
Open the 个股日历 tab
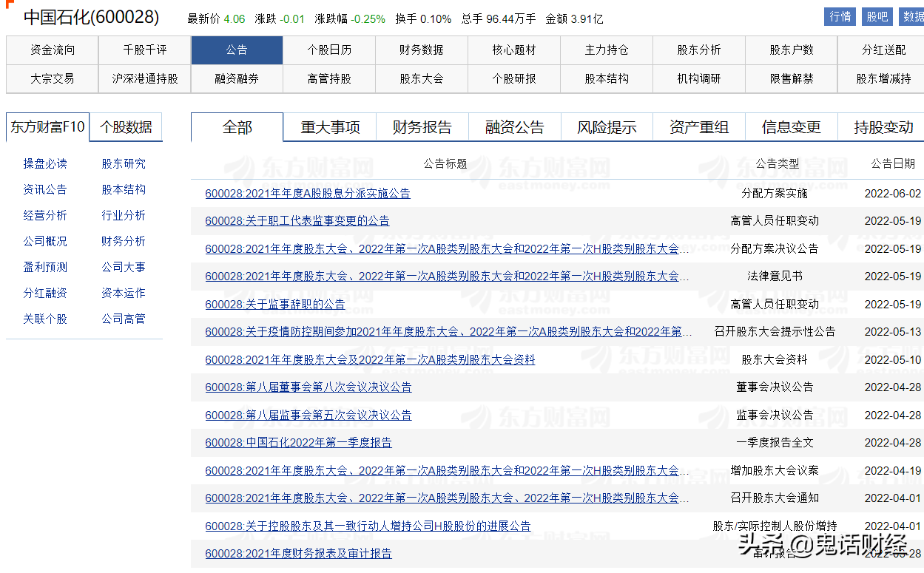[x=329, y=50]
